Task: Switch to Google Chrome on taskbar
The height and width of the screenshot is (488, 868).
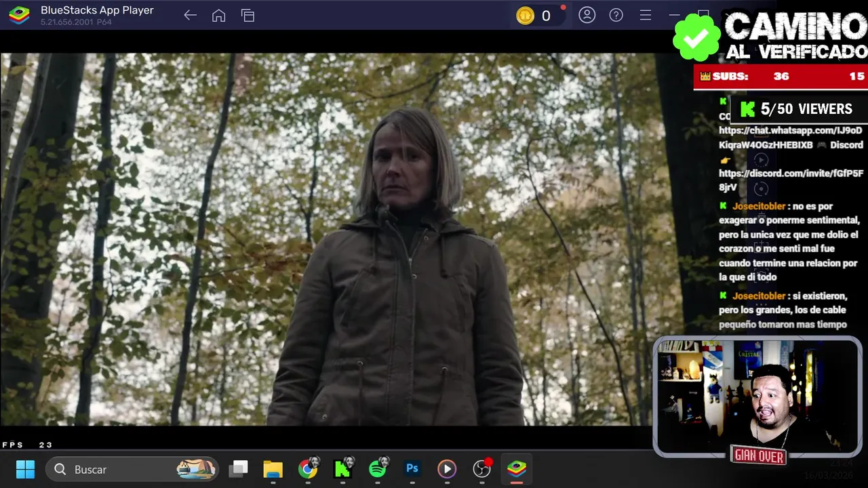Action: tap(308, 469)
